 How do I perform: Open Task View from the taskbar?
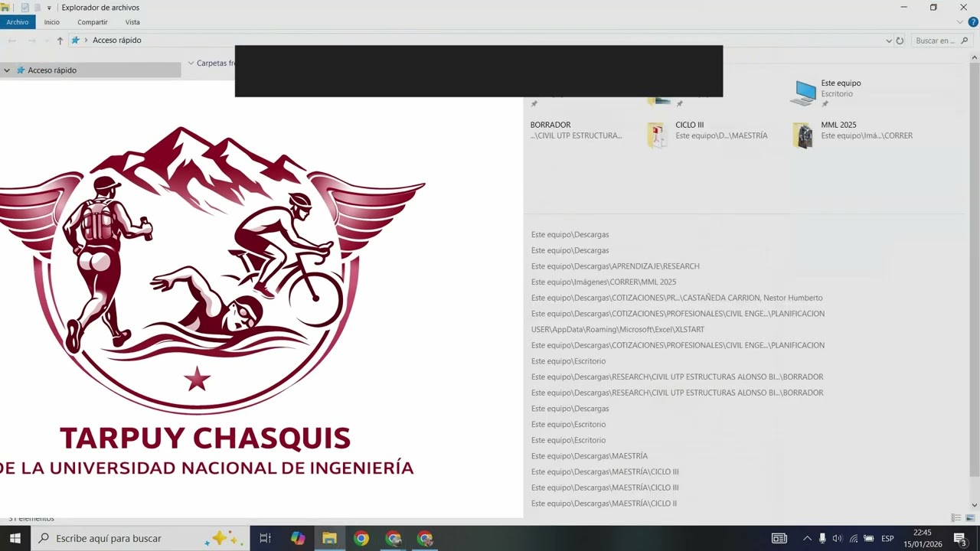click(266, 539)
